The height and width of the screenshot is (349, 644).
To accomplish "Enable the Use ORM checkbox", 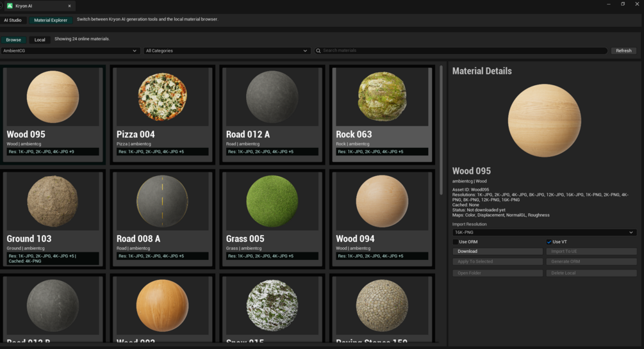I will tap(455, 242).
